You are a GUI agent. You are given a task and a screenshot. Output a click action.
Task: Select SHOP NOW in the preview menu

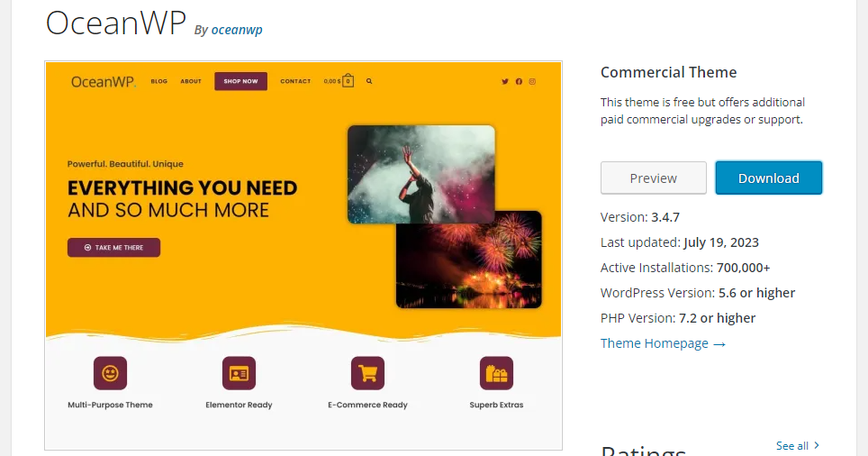[240, 81]
